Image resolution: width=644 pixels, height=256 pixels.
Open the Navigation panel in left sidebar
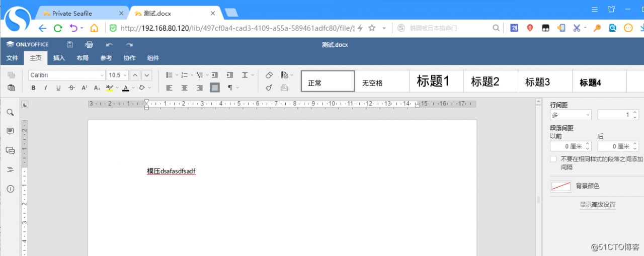pos(10,169)
